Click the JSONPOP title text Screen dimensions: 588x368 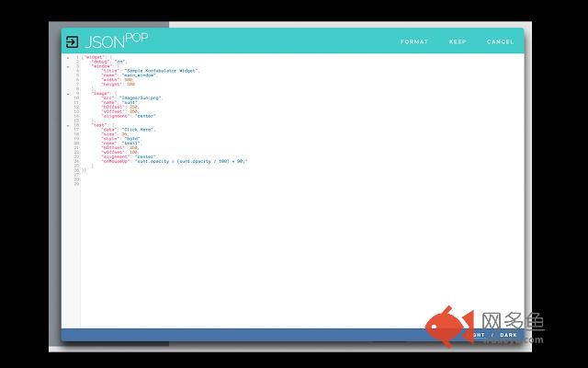click(117, 40)
